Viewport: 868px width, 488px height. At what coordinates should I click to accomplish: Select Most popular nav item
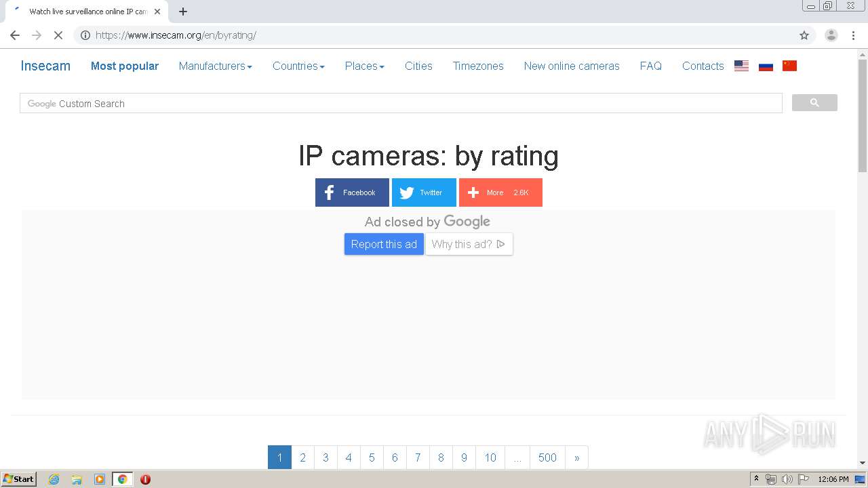125,66
